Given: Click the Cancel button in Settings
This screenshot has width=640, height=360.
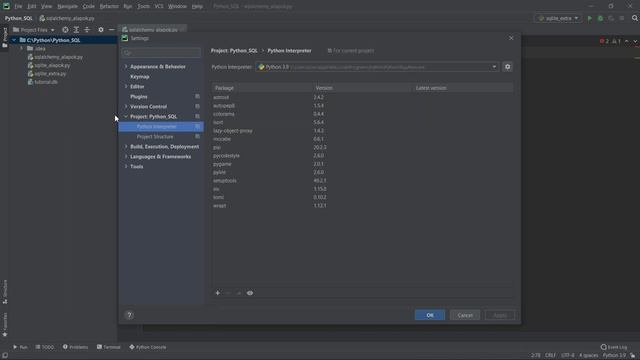Looking at the screenshot, I should pos(465,315).
